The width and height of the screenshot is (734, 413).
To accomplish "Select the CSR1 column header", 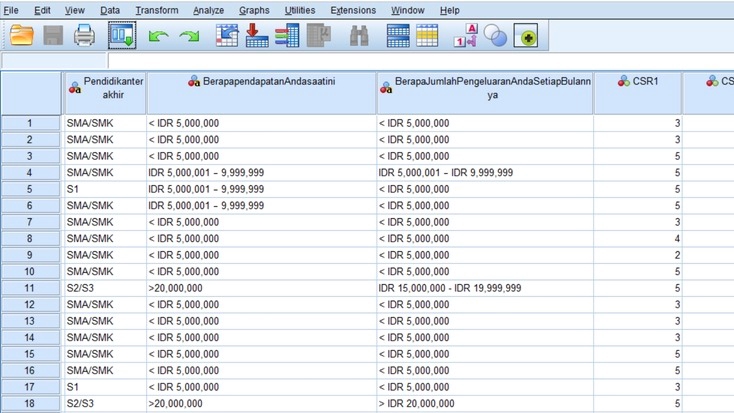I will click(x=638, y=93).
